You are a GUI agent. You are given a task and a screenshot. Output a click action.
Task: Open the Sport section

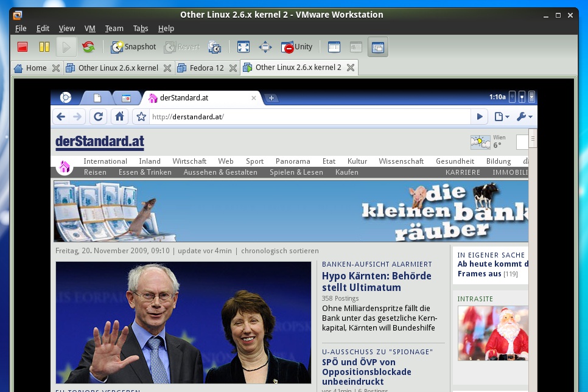(254, 161)
